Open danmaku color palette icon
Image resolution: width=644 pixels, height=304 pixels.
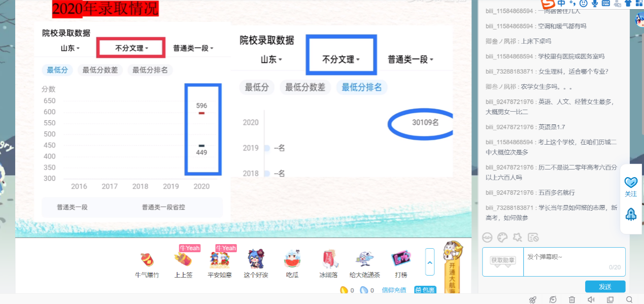click(x=502, y=237)
